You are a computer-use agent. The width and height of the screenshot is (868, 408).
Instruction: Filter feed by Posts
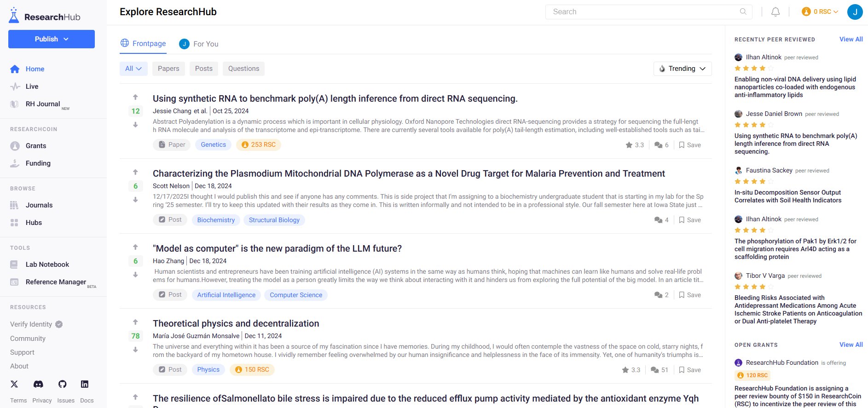click(x=204, y=69)
